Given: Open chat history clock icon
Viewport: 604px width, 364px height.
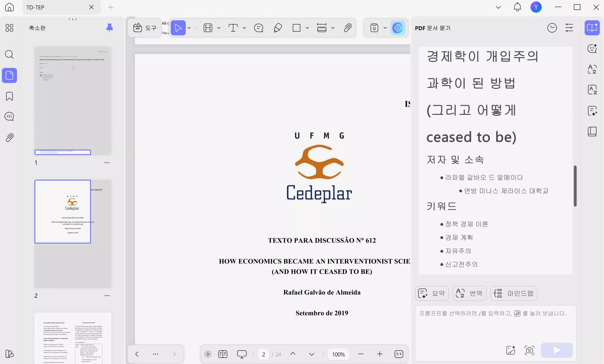Looking at the screenshot, I should 552,28.
